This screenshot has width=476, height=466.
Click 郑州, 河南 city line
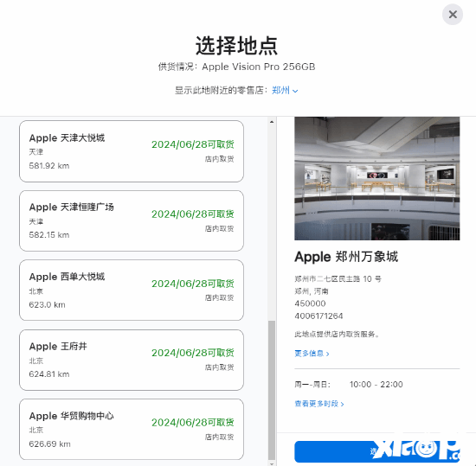click(312, 291)
